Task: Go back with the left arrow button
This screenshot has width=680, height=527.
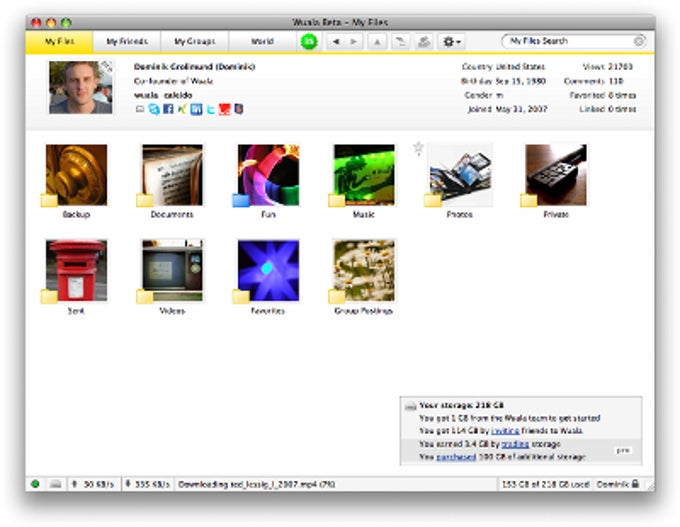Action: (x=336, y=42)
